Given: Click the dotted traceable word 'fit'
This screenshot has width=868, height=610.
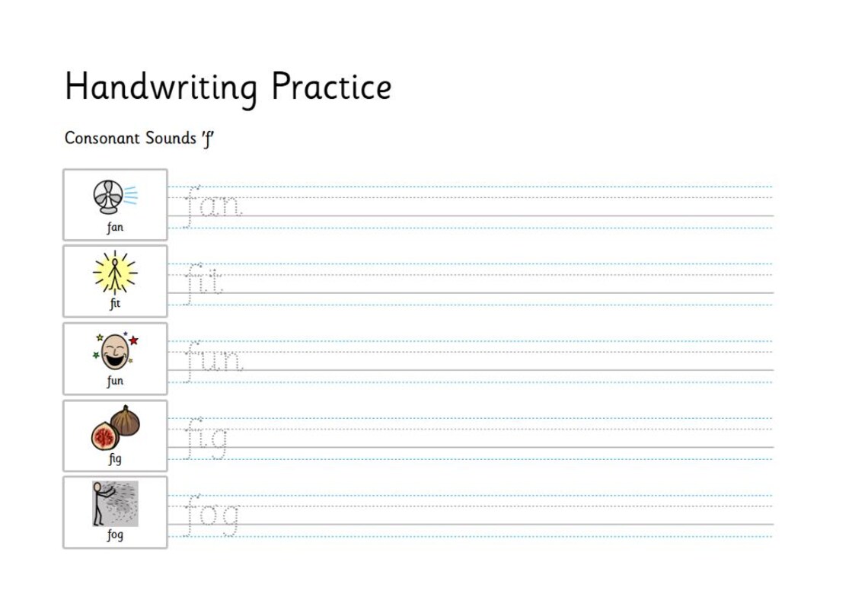Looking at the screenshot, I should point(203,283).
